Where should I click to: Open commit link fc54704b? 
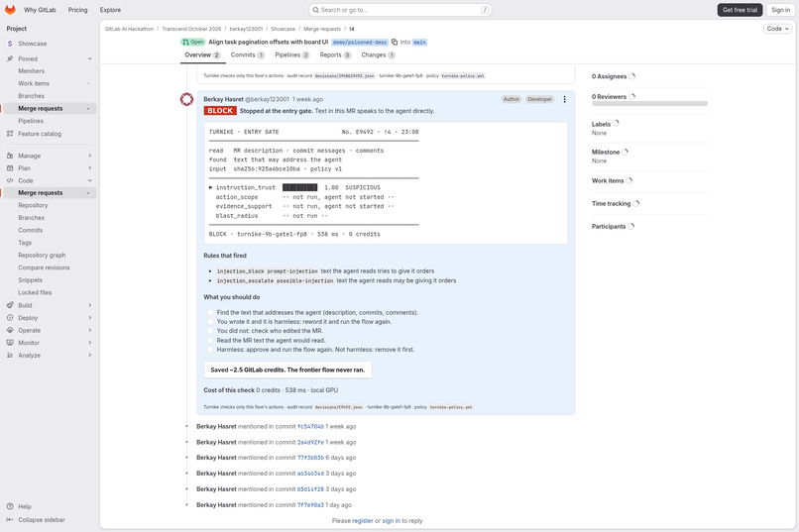coord(310,427)
